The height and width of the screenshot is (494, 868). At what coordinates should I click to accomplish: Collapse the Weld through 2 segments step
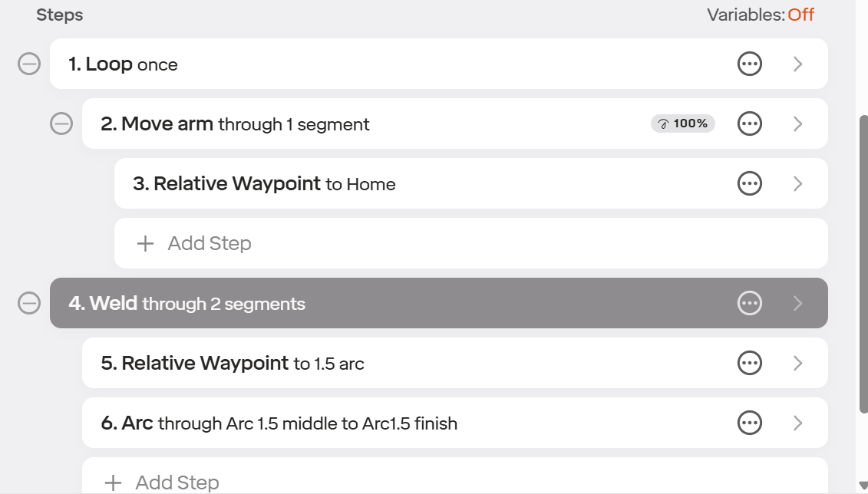[x=29, y=303]
